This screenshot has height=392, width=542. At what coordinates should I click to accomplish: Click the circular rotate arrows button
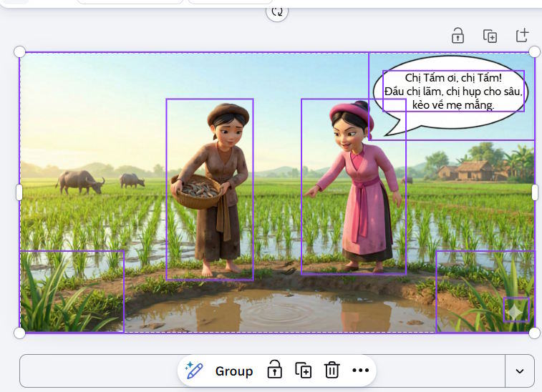click(277, 11)
